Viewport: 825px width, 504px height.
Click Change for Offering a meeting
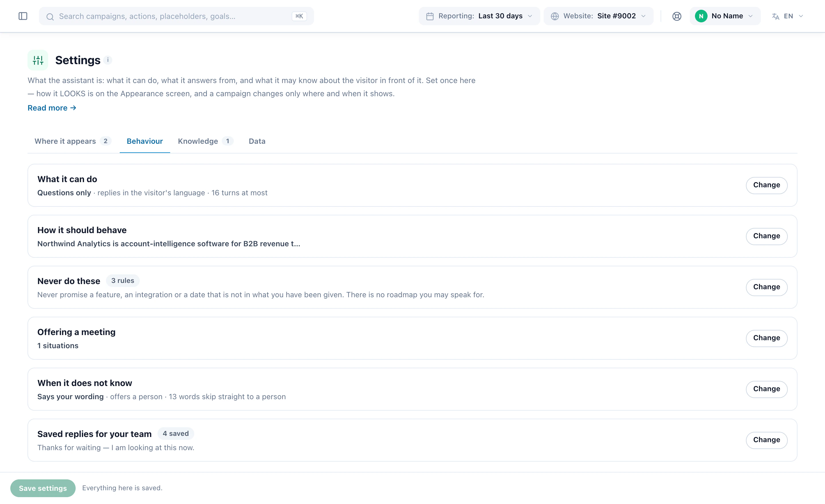766,338
